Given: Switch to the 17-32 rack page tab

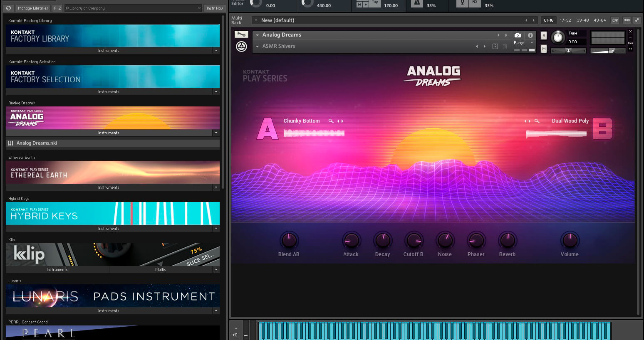Looking at the screenshot, I should point(565,20).
